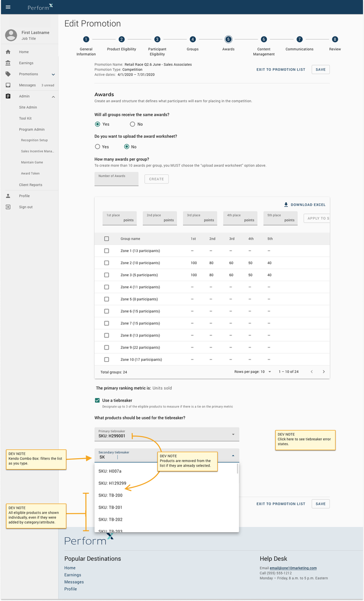Click the Sign out icon
The image size is (364, 601).
8,207
